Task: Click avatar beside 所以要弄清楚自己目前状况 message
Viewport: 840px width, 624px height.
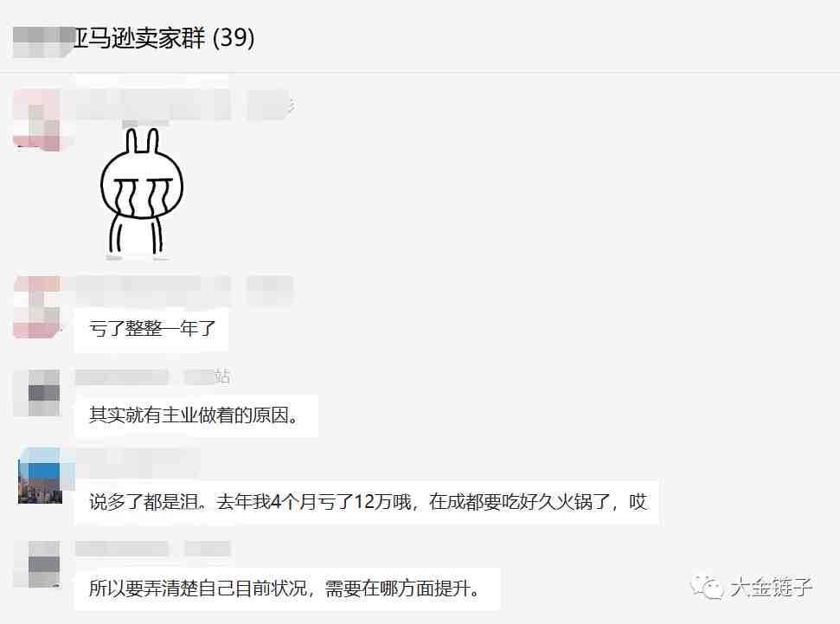Action: (37, 565)
